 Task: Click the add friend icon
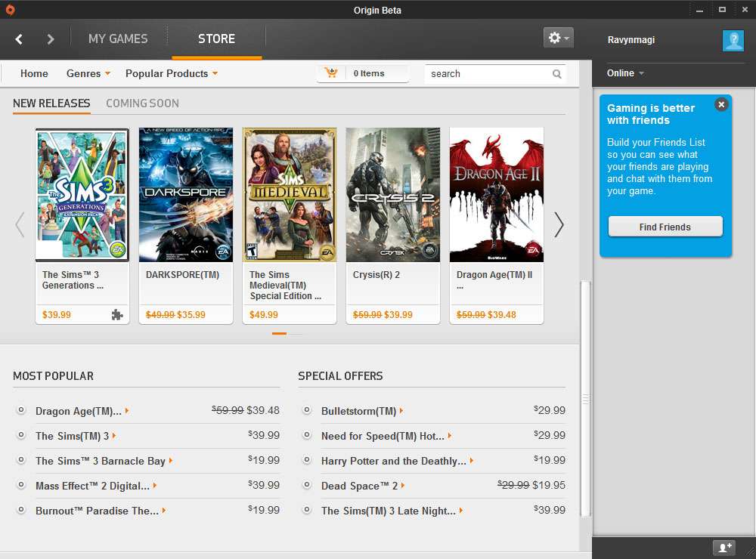tap(723, 548)
